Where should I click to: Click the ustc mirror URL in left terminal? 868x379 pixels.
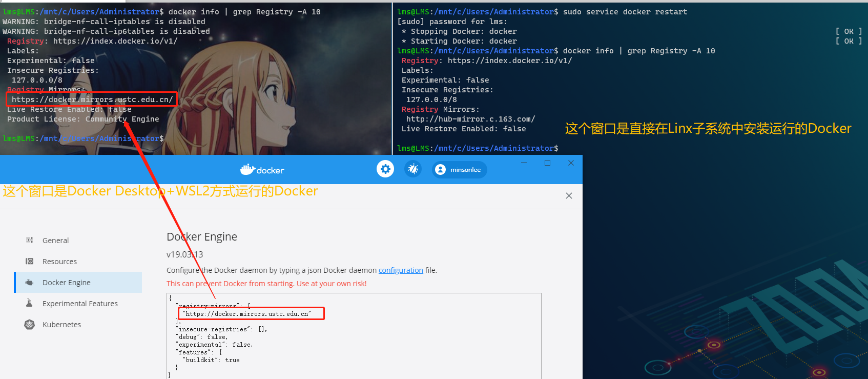click(x=92, y=99)
